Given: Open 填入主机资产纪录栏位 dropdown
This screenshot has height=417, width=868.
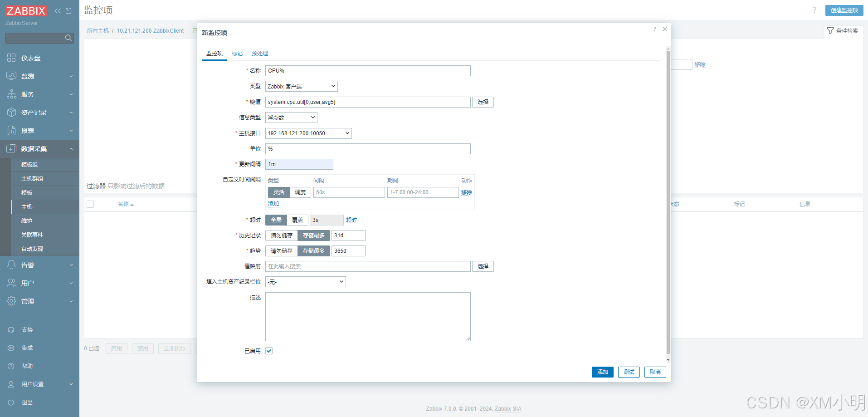Looking at the screenshot, I should (306, 282).
